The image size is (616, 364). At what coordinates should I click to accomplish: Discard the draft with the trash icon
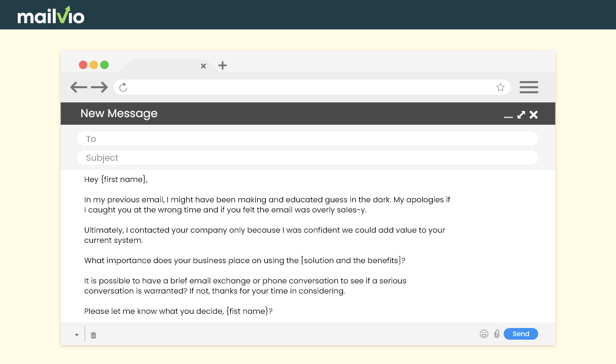[x=93, y=334]
